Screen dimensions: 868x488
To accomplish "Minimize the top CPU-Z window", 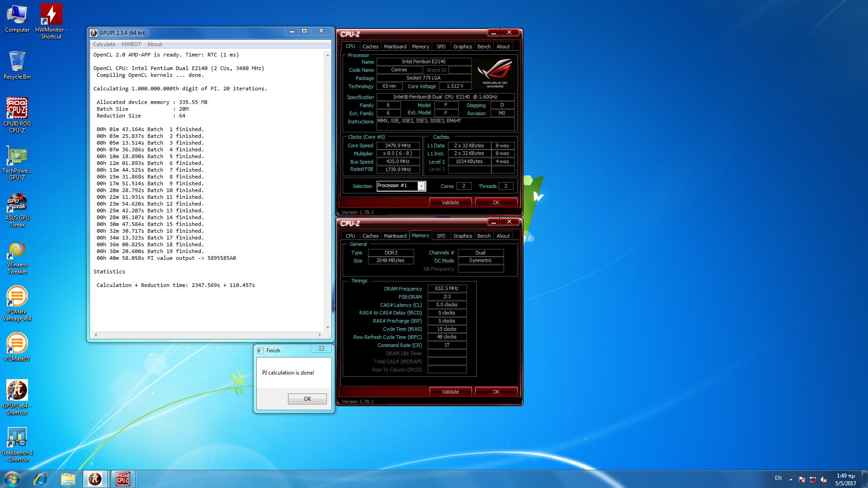I will pos(493,33).
